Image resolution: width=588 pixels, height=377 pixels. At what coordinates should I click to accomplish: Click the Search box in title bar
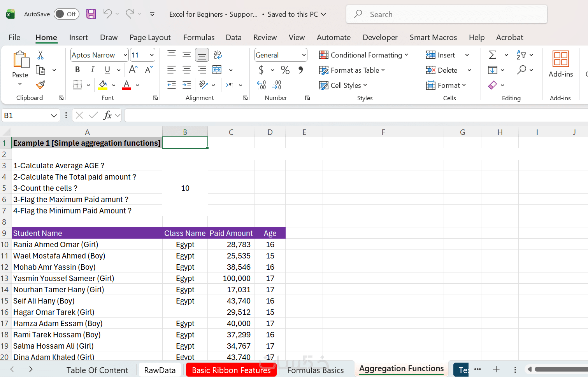(x=446, y=14)
